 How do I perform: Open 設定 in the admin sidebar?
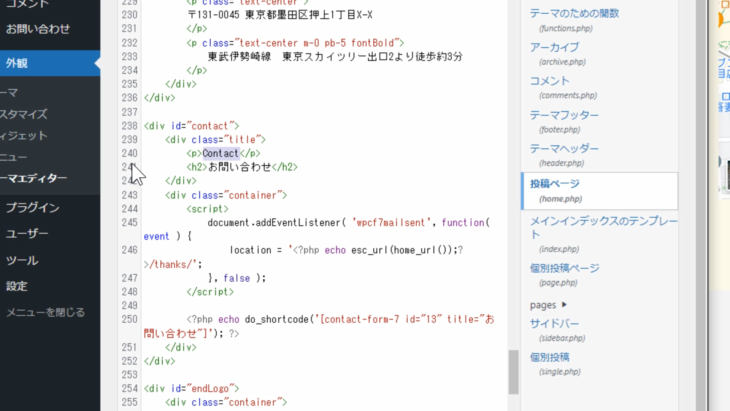17,286
